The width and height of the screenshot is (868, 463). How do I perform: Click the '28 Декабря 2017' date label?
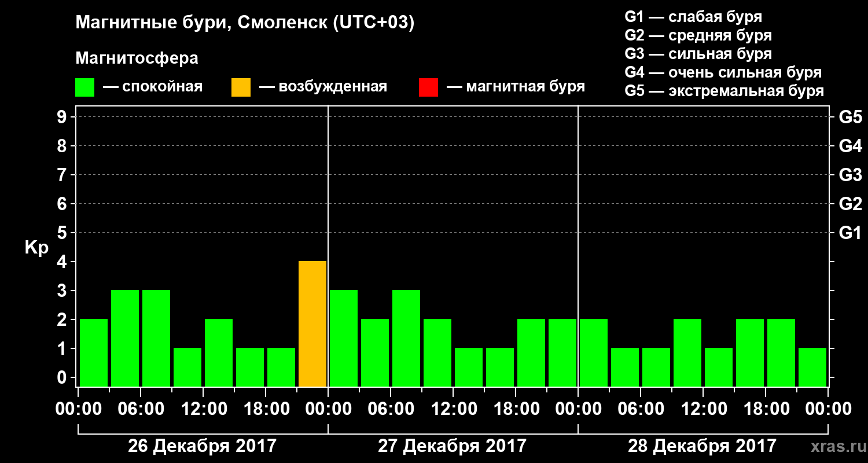702,446
